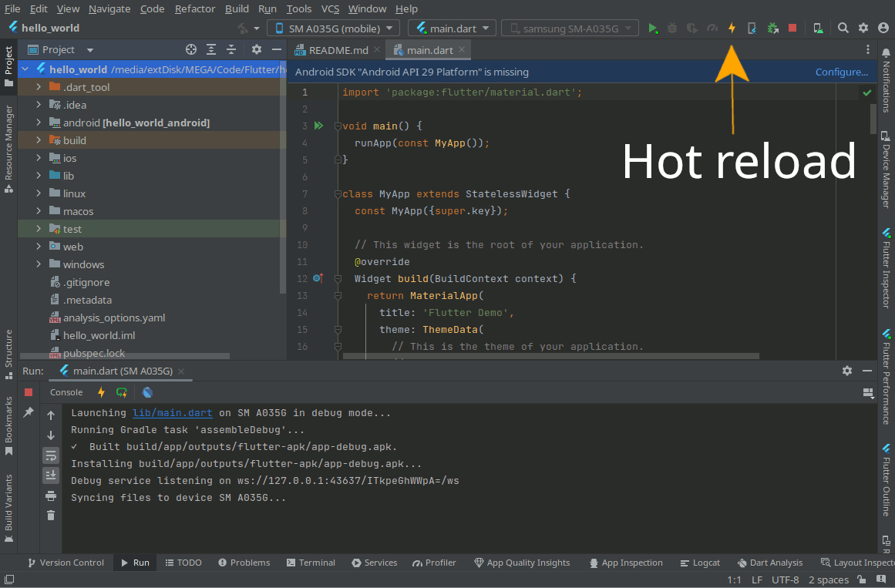This screenshot has height=588, width=895.
Task: Open the account avatar icon
Action: coord(883,28)
